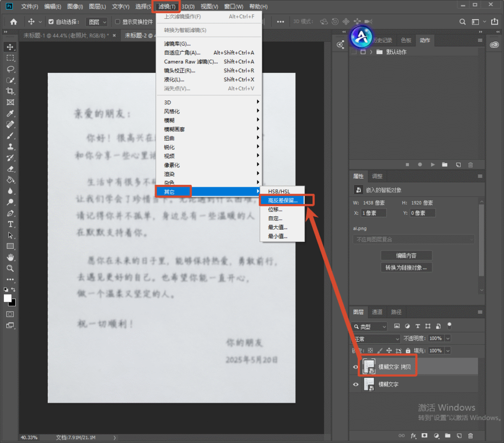Click the lock all padlock icon
504x443 pixels.
click(x=408, y=351)
